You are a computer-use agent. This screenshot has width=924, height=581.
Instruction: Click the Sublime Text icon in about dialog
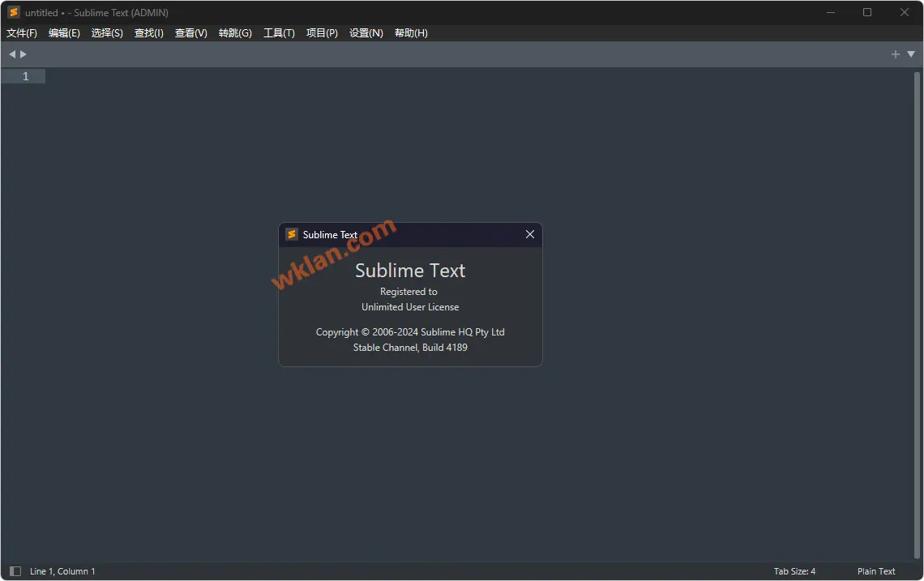292,234
